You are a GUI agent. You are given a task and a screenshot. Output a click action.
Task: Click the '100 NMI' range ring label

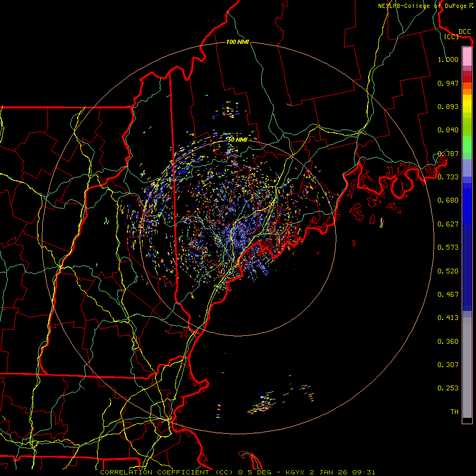pyautogui.click(x=237, y=42)
